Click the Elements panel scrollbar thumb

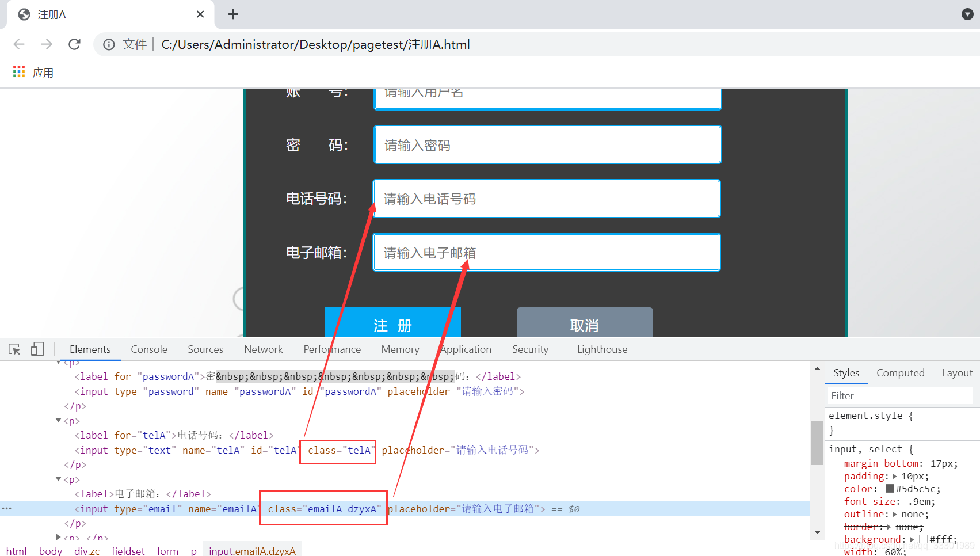(x=817, y=443)
